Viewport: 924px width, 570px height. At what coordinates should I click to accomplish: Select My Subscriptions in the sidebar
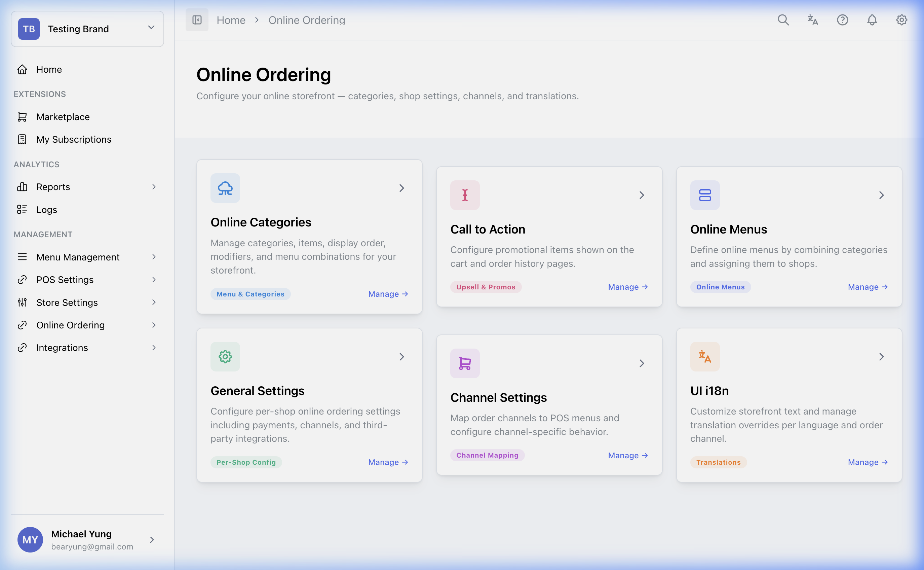(x=73, y=140)
